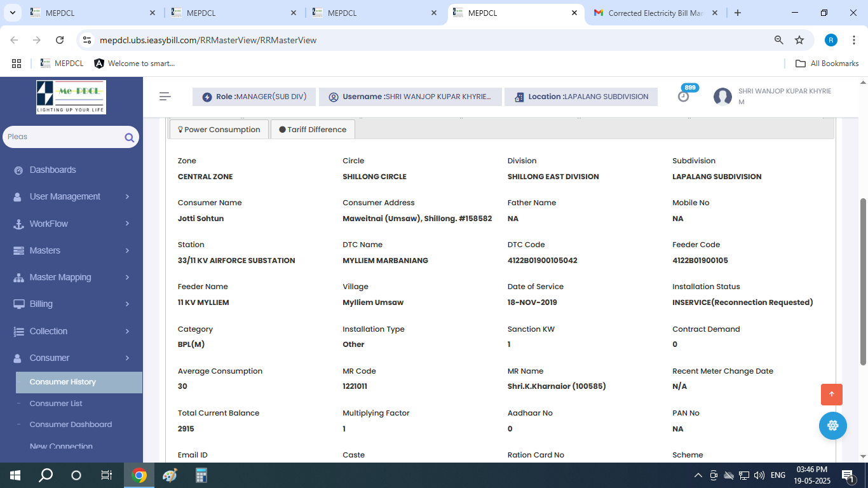The image size is (868, 488).
Task: Click the Billing monitor icon
Action: [18, 304]
